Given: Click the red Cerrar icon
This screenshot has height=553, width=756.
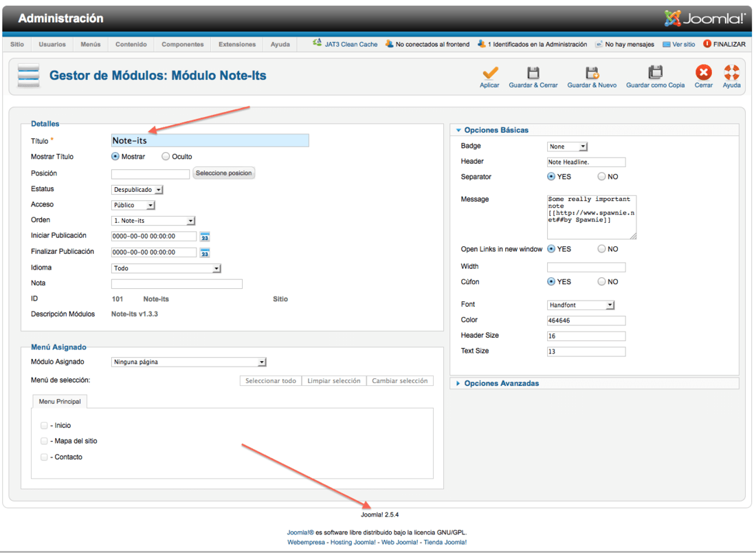Looking at the screenshot, I should pyautogui.click(x=704, y=72).
